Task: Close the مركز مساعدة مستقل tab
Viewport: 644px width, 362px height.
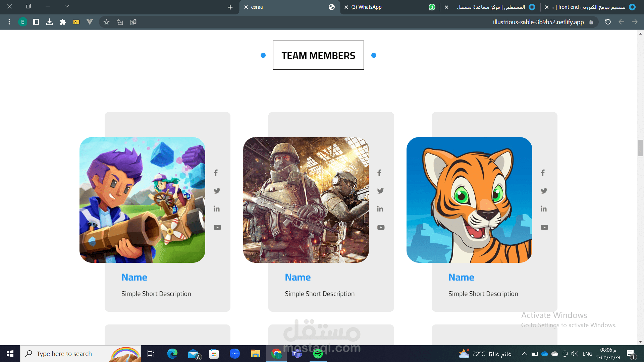Action: pos(446,7)
